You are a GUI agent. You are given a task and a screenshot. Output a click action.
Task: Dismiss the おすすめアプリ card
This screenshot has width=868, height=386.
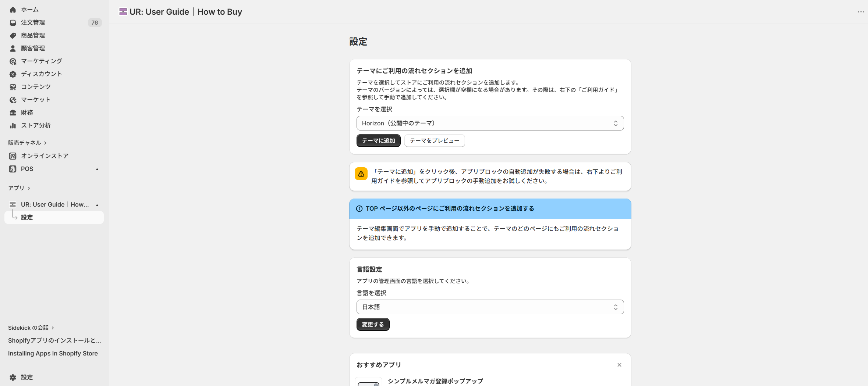click(619, 365)
